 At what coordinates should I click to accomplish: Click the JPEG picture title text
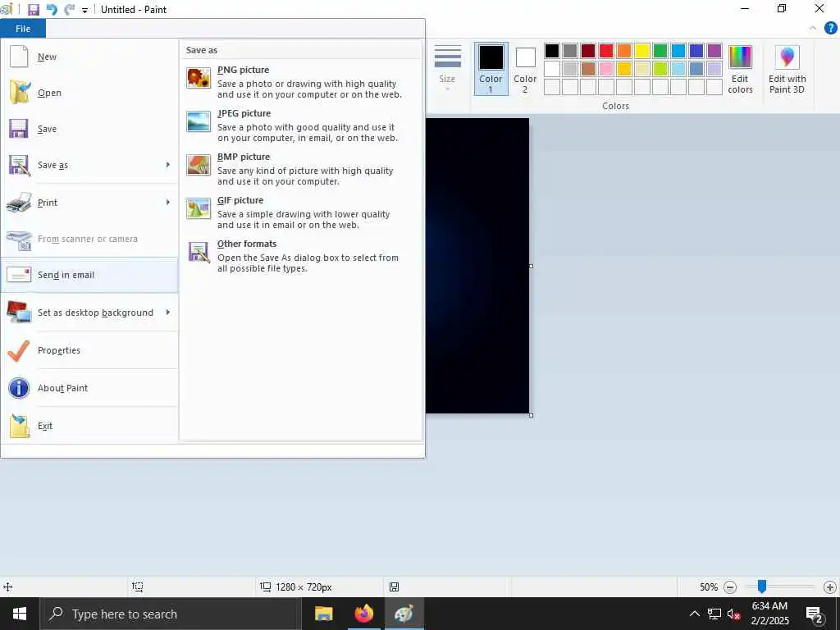(x=244, y=113)
